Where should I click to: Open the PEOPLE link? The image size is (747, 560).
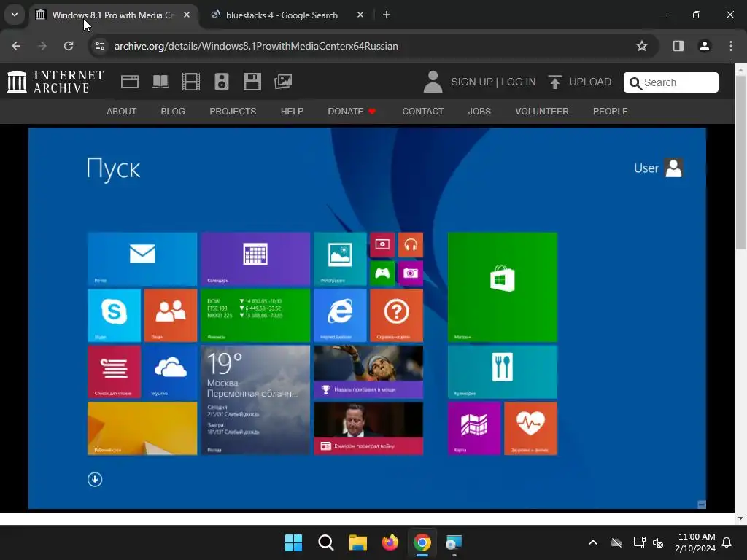pyautogui.click(x=611, y=112)
